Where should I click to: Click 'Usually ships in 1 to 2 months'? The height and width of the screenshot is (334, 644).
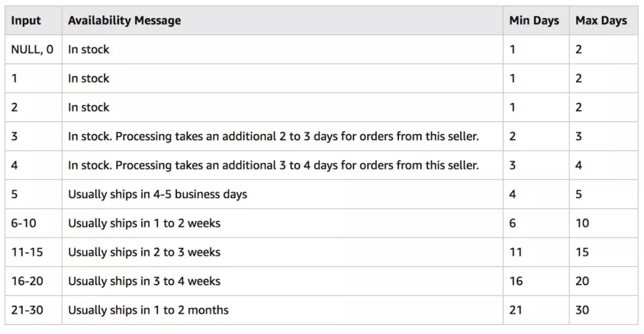click(x=148, y=310)
